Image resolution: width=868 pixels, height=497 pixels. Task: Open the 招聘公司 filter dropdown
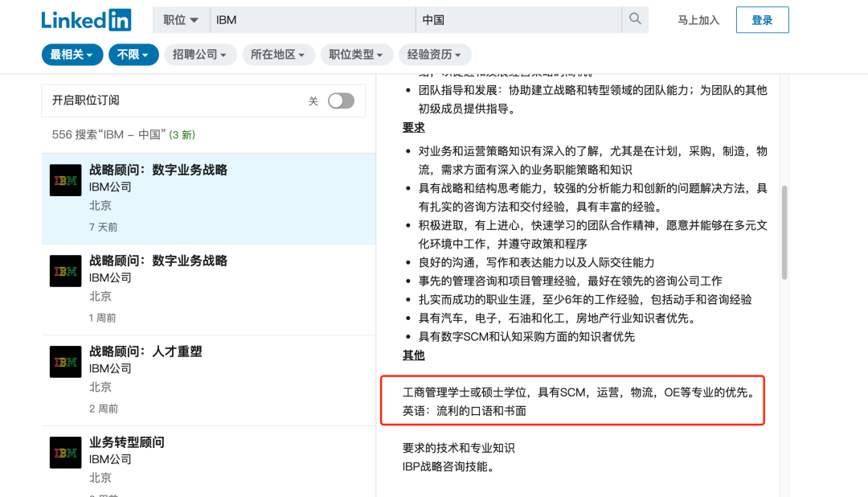(200, 55)
